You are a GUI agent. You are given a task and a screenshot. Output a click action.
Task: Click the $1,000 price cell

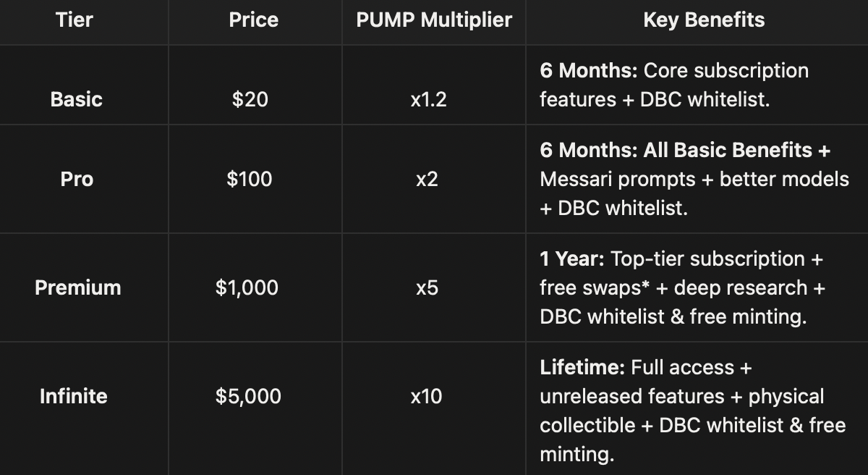pyautogui.click(x=248, y=287)
